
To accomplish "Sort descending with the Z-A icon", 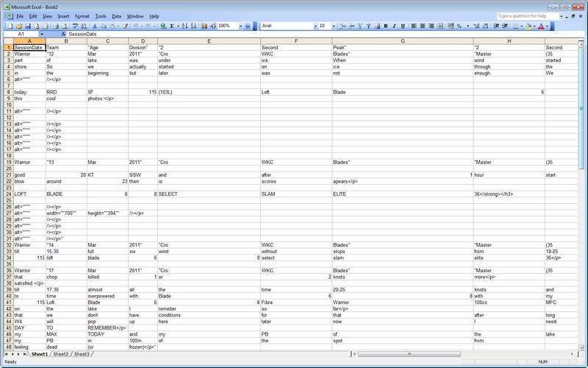I will coord(197,26).
